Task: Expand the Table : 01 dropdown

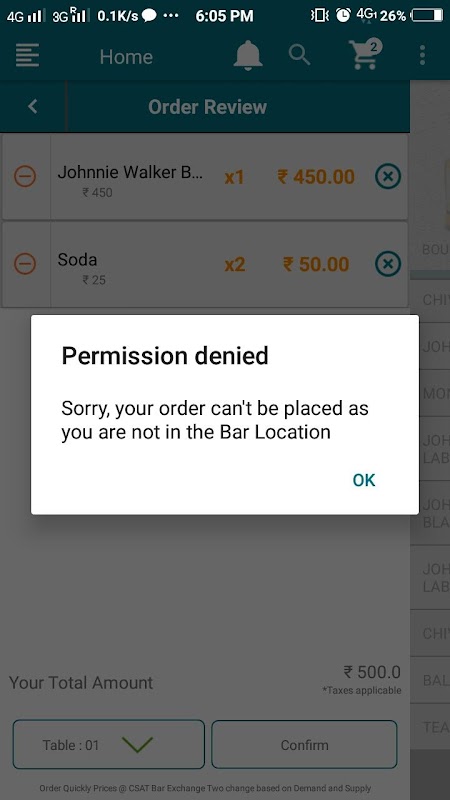Action: point(109,744)
